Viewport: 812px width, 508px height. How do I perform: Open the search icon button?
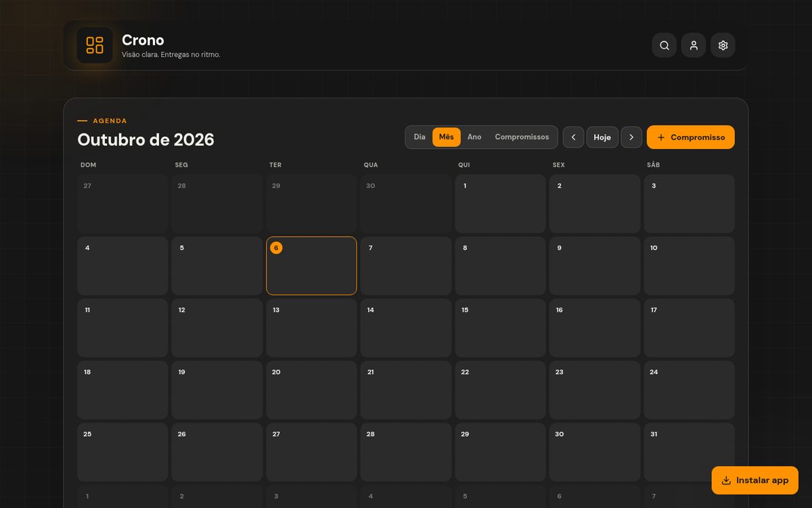(664, 45)
